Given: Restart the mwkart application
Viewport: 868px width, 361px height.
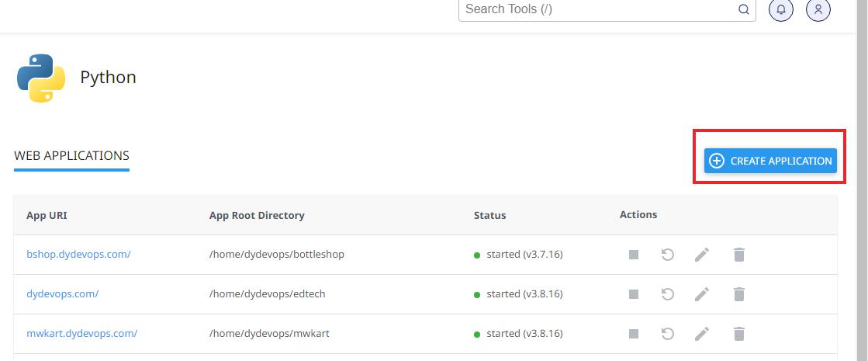Looking at the screenshot, I should click(x=668, y=334).
